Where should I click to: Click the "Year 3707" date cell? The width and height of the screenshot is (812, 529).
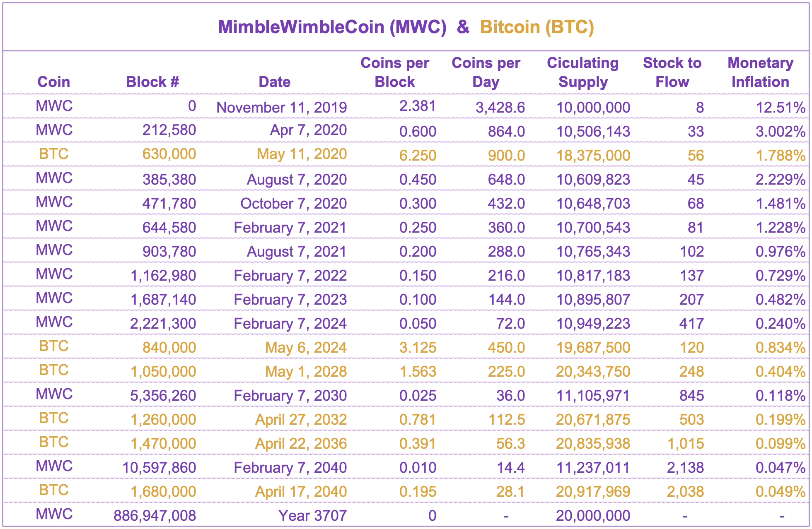(x=312, y=515)
